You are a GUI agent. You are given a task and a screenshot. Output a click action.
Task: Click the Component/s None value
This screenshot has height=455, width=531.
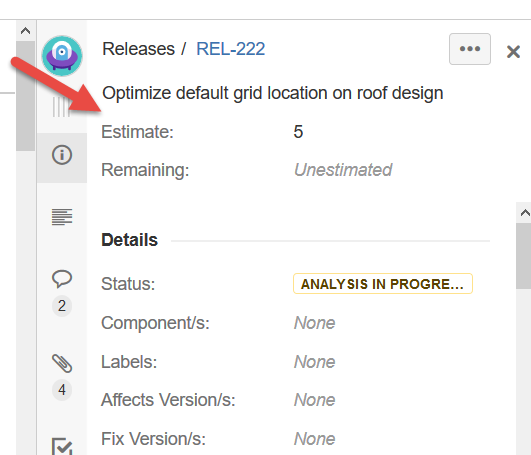[x=315, y=323]
